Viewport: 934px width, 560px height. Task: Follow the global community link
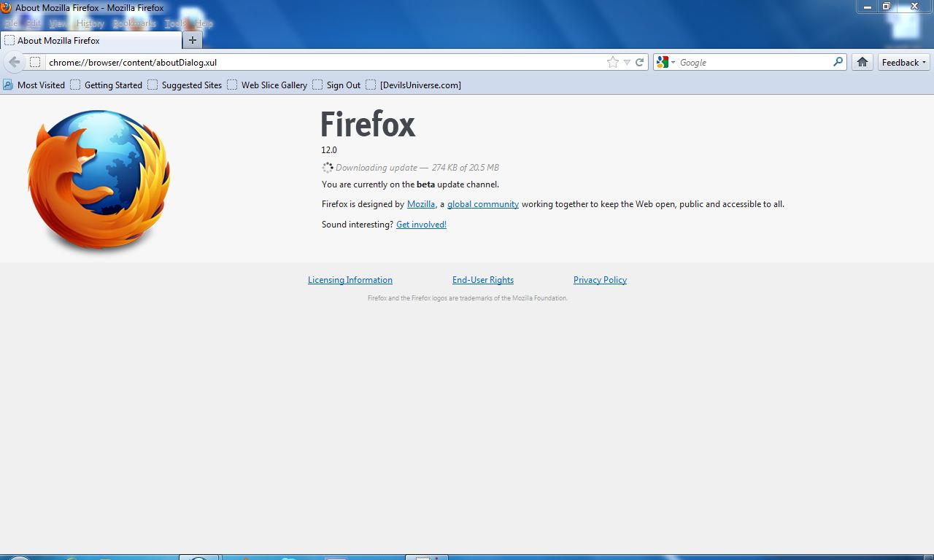coord(483,204)
